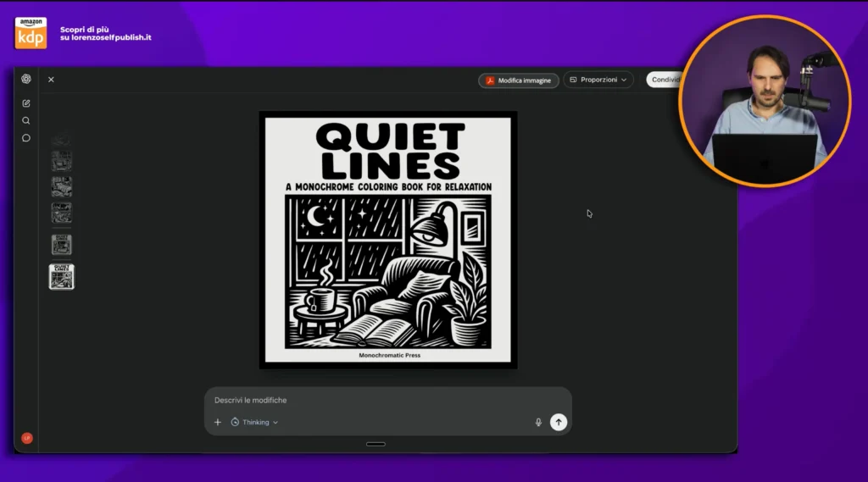Click the Modifica immagine button
Viewport: 868px width, 482px height.
(x=519, y=80)
